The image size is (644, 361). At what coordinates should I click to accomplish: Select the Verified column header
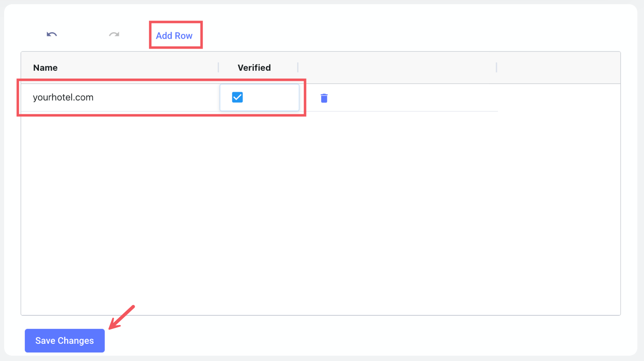click(254, 68)
